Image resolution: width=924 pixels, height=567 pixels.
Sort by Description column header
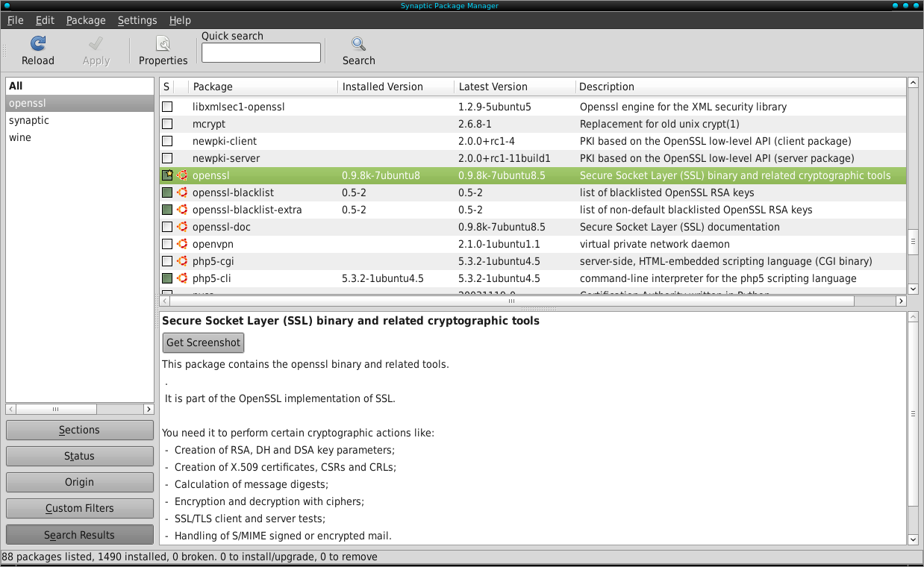(740, 87)
